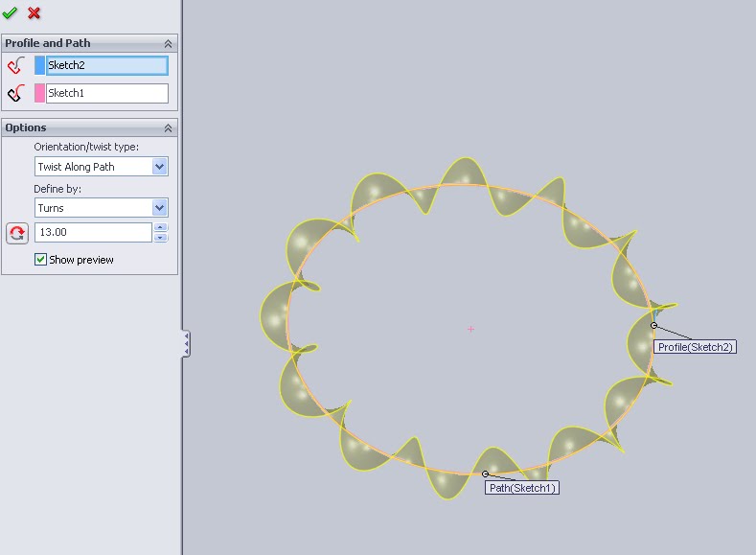This screenshot has height=555, width=756.
Task: Click the pink origin marker in viewport
Action: [470, 330]
